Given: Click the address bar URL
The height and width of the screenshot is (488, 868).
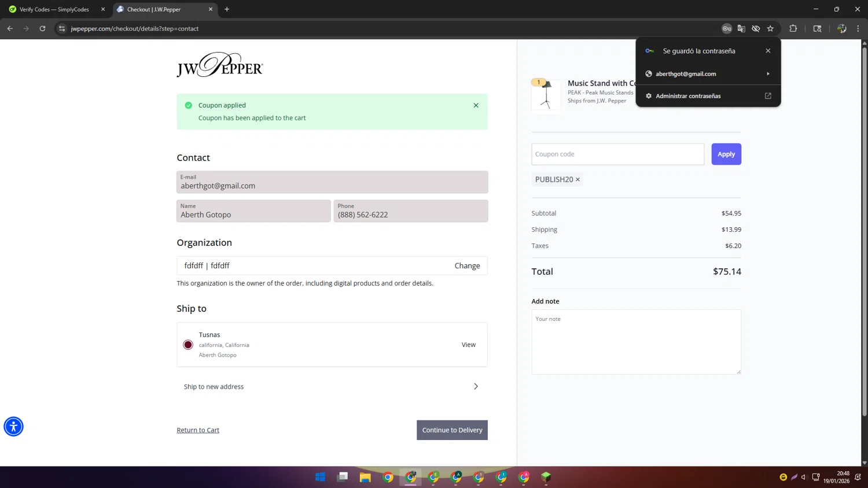Looking at the screenshot, I should tap(135, 28).
